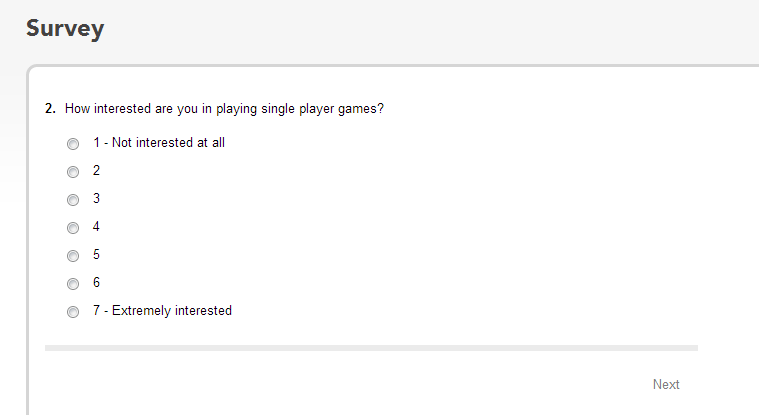Screen dimensions: 759x415
Task: Click the word "interested" in the question
Action: [x=122, y=108]
